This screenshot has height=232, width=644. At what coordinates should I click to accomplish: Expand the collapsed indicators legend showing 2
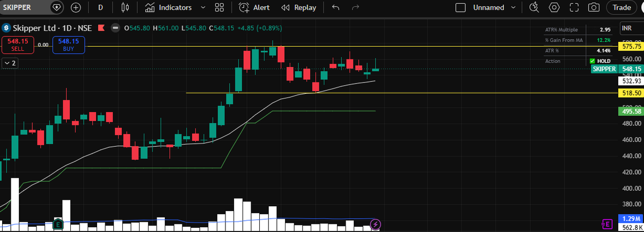(x=9, y=63)
